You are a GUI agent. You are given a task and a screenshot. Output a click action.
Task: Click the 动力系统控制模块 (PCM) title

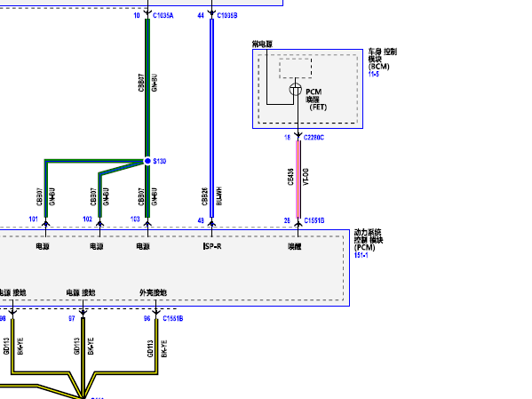(x=369, y=240)
